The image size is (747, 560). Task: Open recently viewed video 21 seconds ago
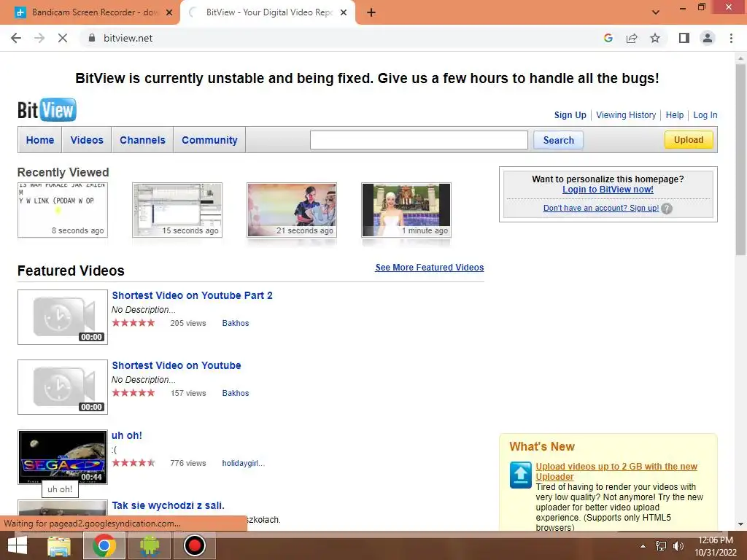(292, 209)
